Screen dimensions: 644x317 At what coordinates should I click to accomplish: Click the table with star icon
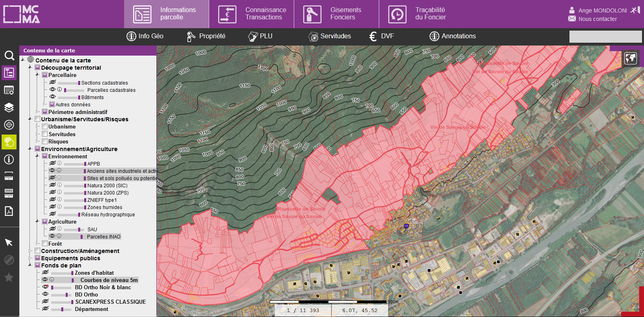9,90
